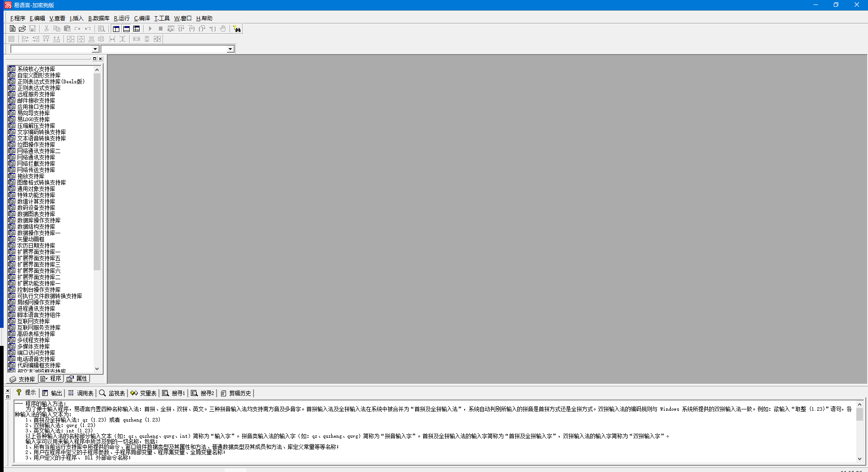Toggle the first window layout view button

point(116,28)
